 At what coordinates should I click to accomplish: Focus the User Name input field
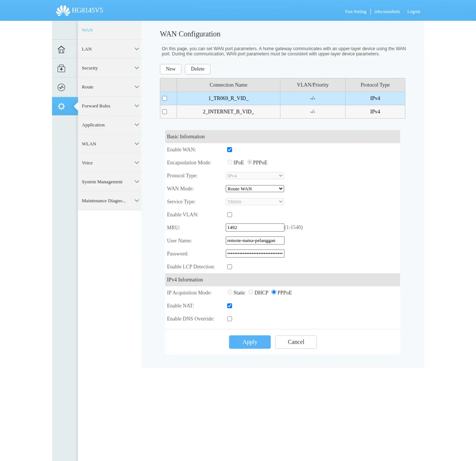pyautogui.click(x=255, y=241)
